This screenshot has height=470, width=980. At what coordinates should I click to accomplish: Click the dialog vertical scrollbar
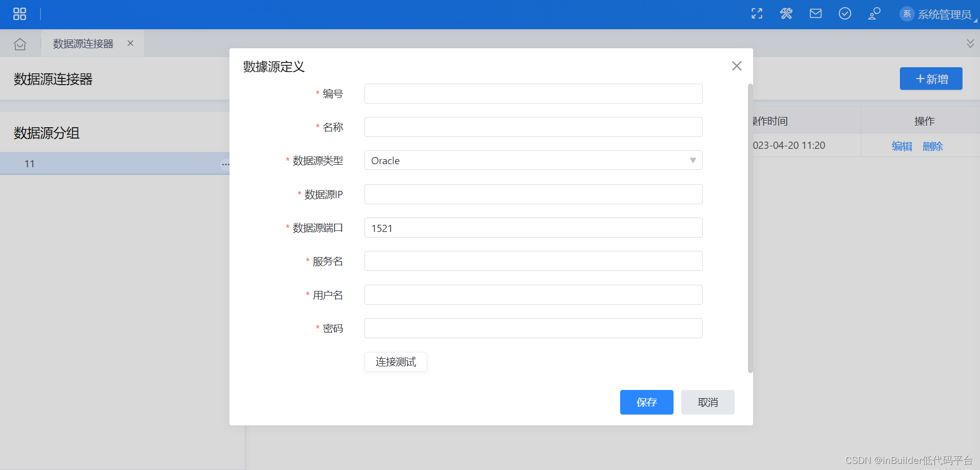pyautogui.click(x=751, y=228)
